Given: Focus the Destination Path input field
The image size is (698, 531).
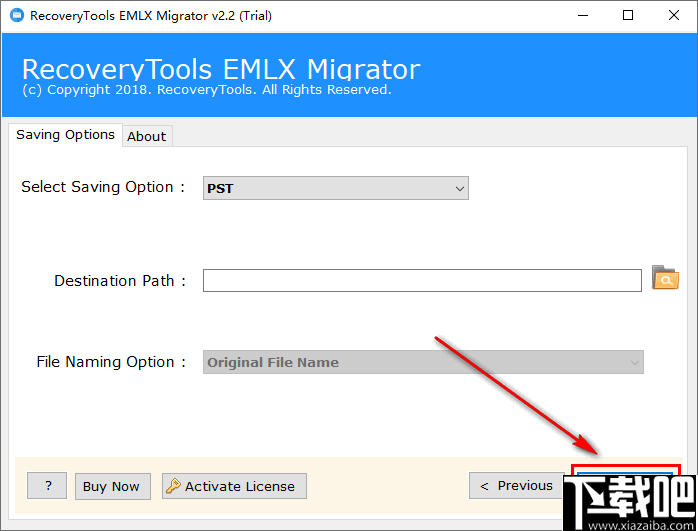Looking at the screenshot, I should tap(422, 280).
